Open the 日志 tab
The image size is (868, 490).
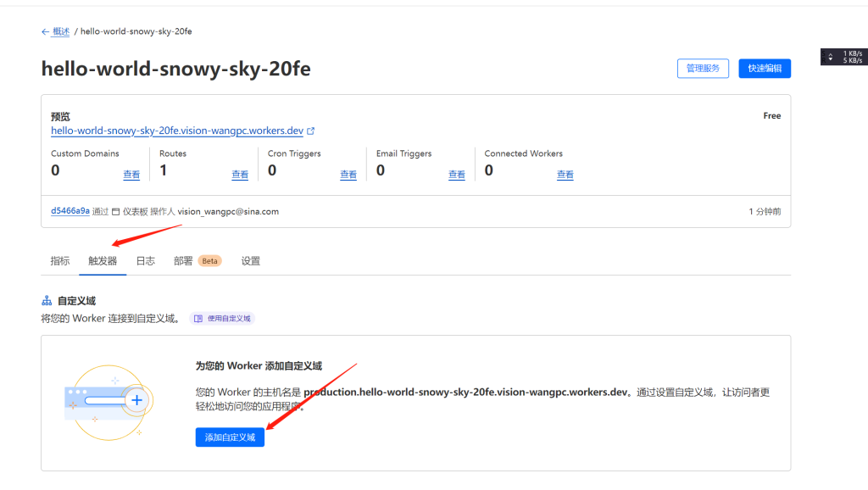click(x=146, y=261)
